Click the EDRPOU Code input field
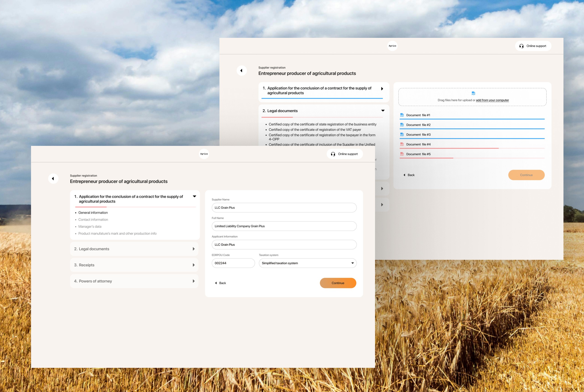This screenshot has width=584, height=392. [233, 263]
